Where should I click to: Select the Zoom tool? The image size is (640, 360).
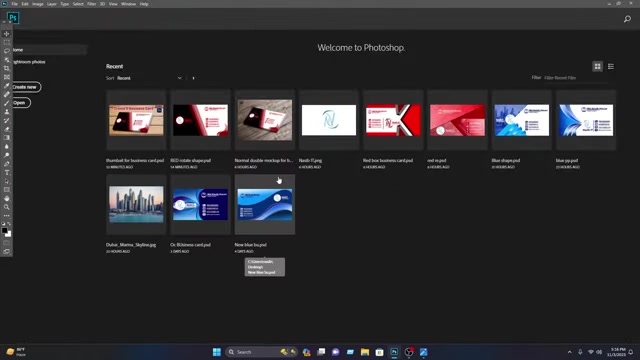click(x=7, y=207)
